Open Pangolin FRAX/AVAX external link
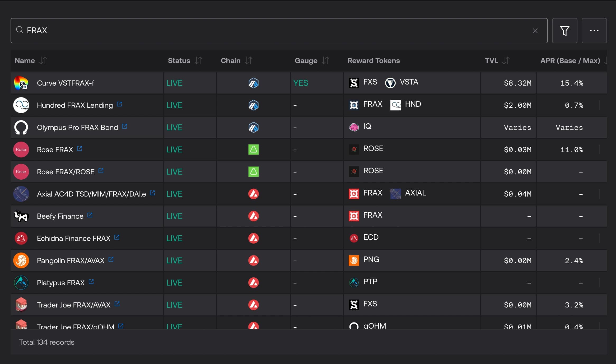 (x=111, y=259)
